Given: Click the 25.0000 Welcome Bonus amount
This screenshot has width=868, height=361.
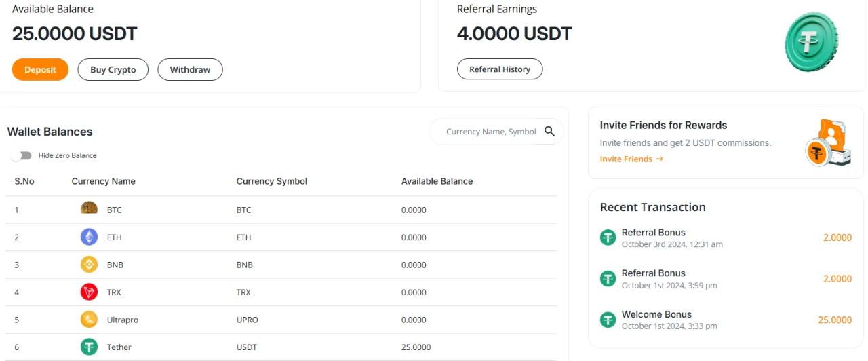Looking at the screenshot, I should point(835,320).
